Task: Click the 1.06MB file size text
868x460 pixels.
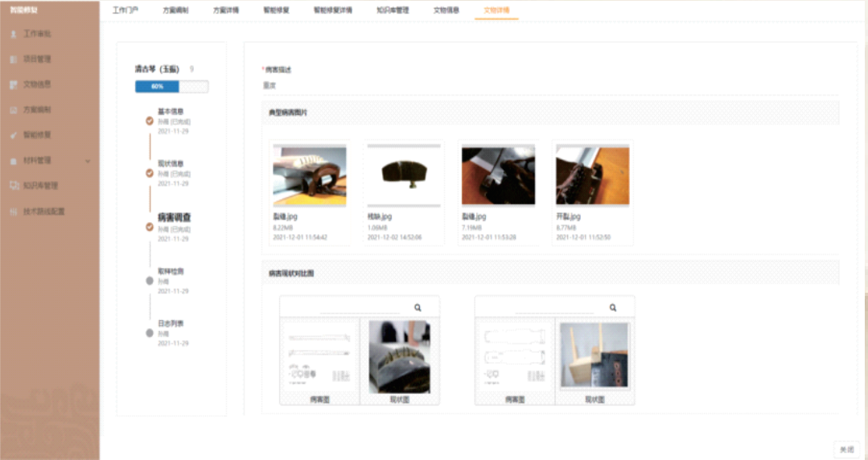Action: pyautogui.click(x=377, y=228)
